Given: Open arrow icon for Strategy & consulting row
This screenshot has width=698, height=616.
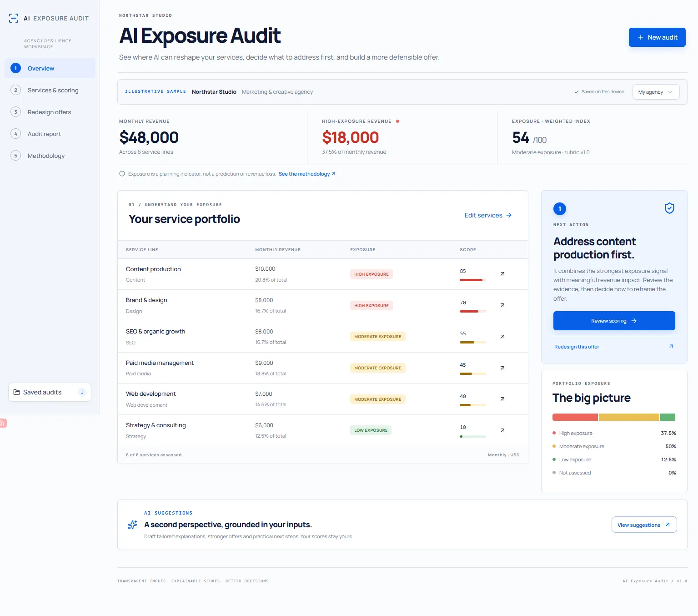Looking at the screenshot, I should (502, 430).
